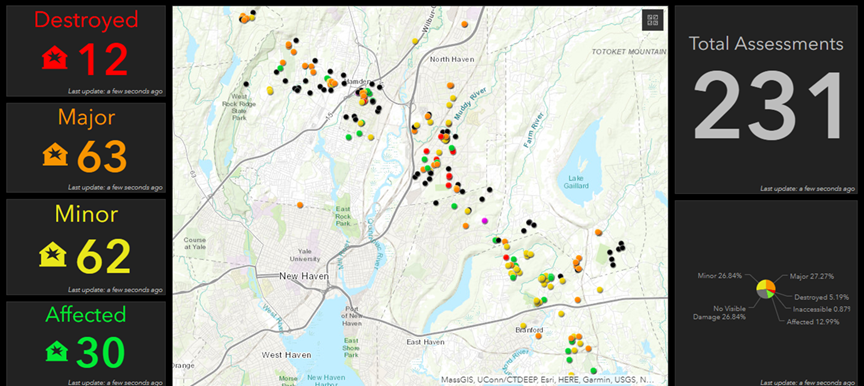Click the red Destroyed title
The height and width of the screenshot is (386, 864).
pos(86,20)
